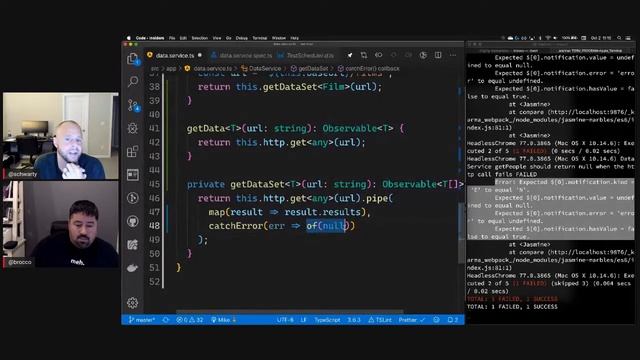Click the editor horizontal scrollbar
This screenshot has width=640, height=360.
pyautogui.click(x=289, y=312)
